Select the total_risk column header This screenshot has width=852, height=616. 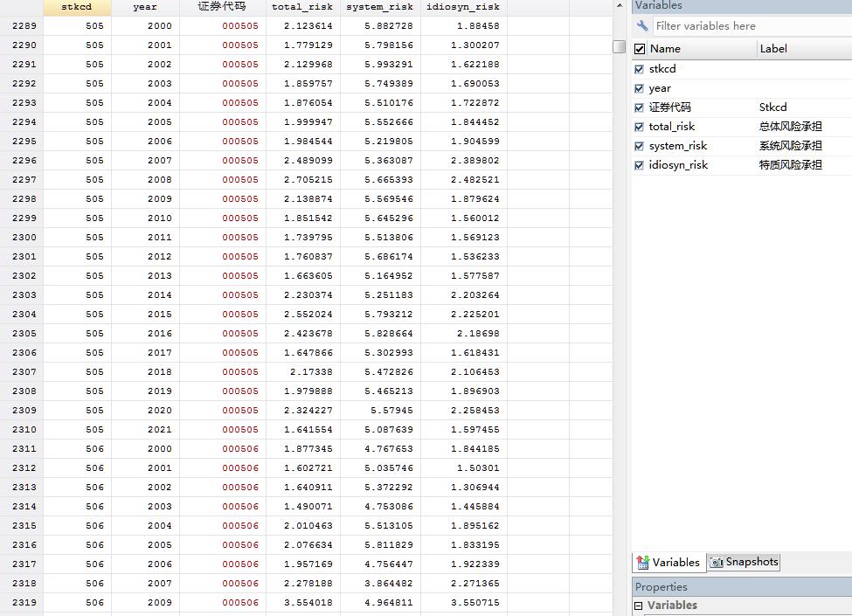[303, 7]
